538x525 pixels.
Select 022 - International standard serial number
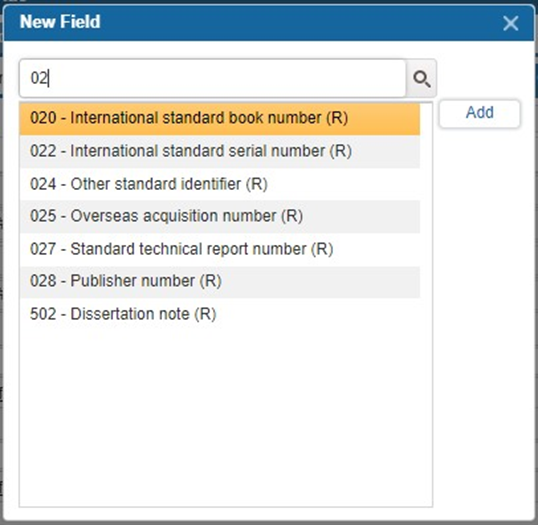220,151
